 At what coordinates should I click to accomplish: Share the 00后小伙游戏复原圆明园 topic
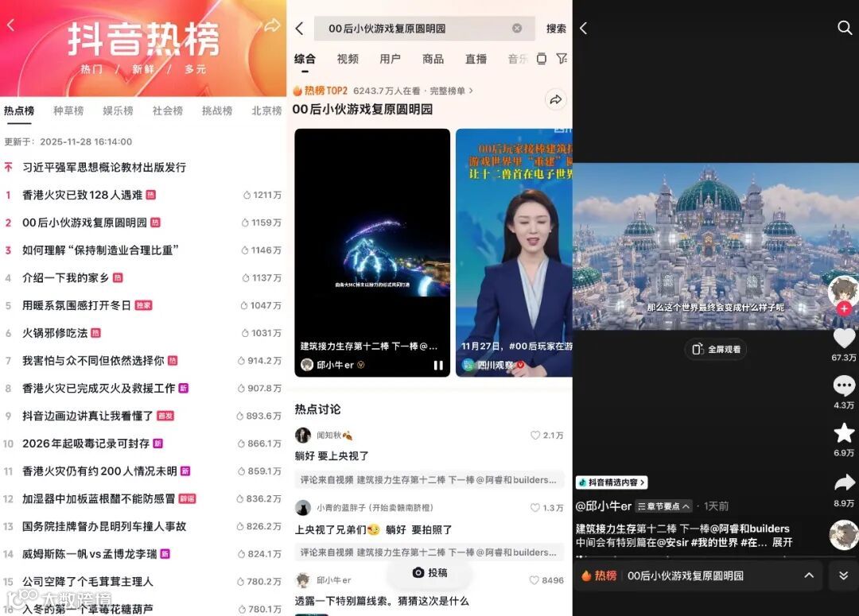pos(555,99)
